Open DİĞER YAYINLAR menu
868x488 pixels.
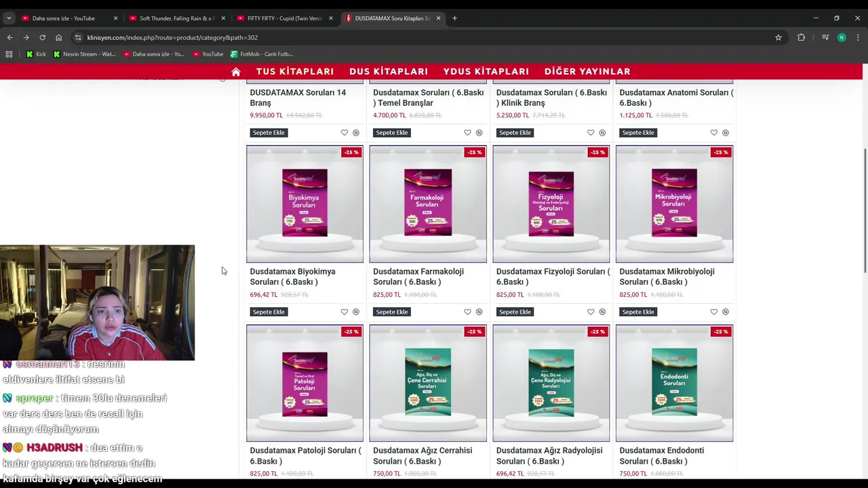[587, 71]
